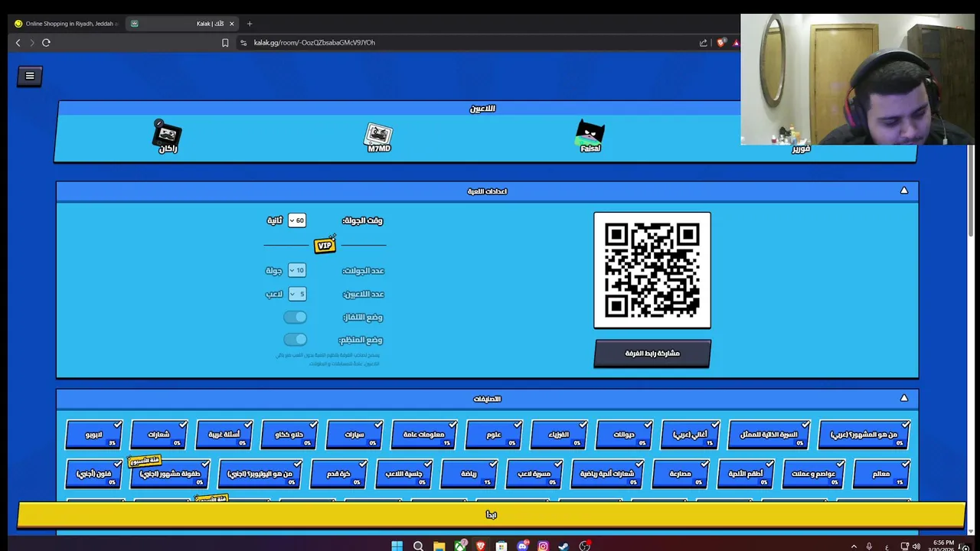
Task: Click volume icon in system tray
Action: pos(916,546)
